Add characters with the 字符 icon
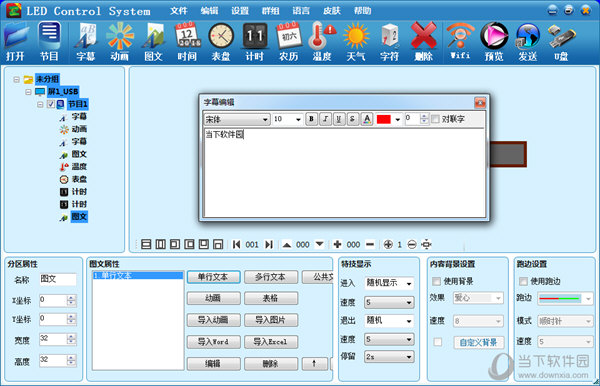Image resolution: width=600 pixels, height=386 pixels. (390, 41)
